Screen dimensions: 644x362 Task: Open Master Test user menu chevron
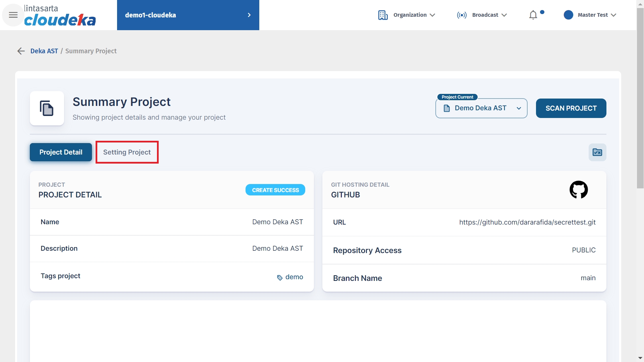(613, 15)
